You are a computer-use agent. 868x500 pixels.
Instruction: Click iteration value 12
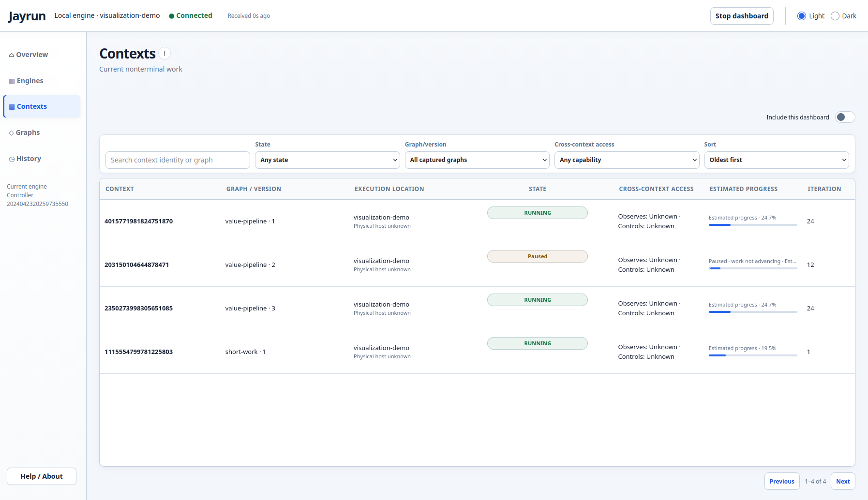pyautogui.click(x=810, y=265)
